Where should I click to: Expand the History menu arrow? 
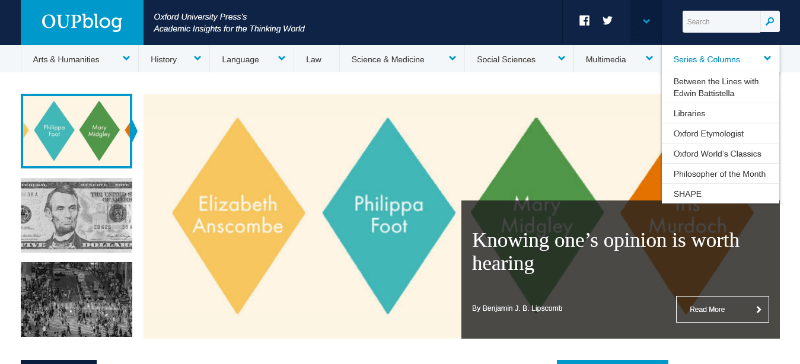197,59
